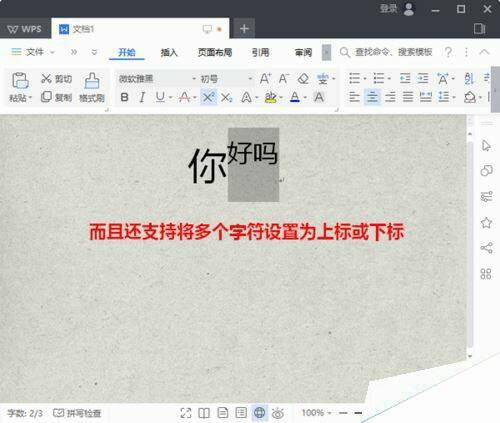Screen dimensions: 500x423
Task: Switch to outline view in status bar
Action: [241, 413]
